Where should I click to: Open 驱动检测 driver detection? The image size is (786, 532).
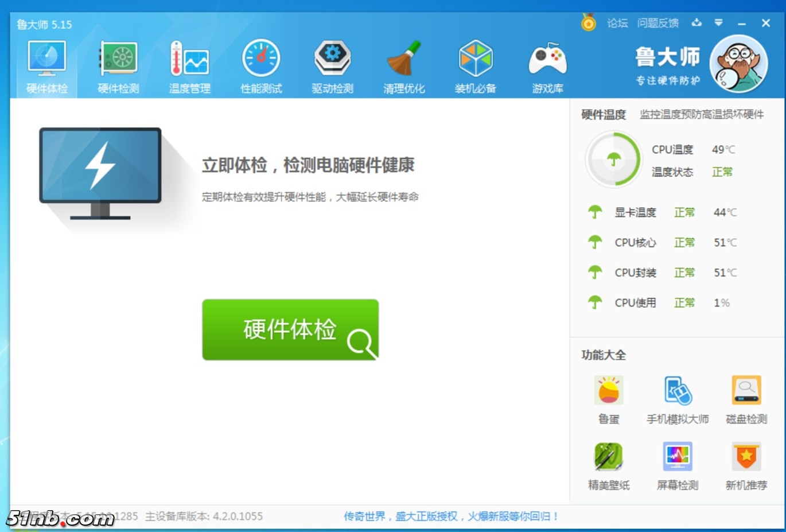click(x=332, y=67)
